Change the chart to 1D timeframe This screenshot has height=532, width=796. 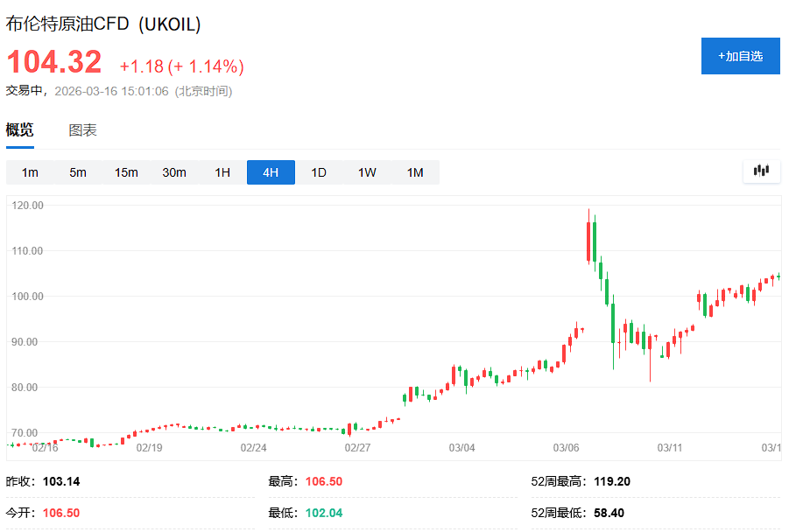coord(318,172)
